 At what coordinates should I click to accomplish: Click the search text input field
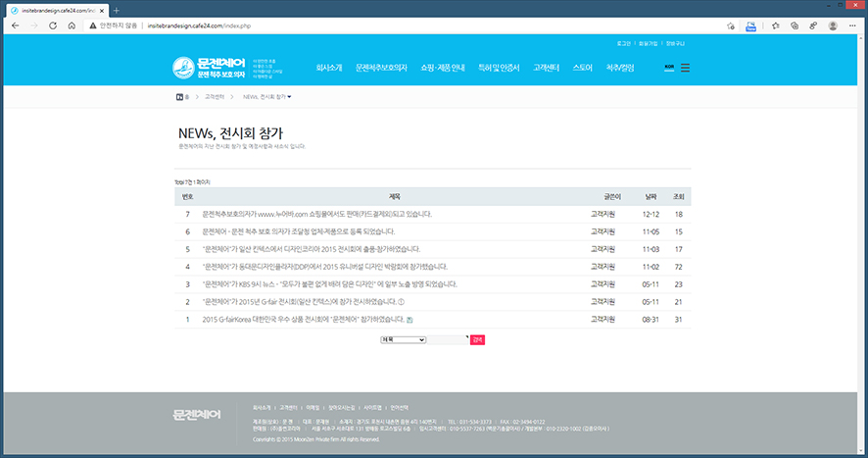[448, 339]
